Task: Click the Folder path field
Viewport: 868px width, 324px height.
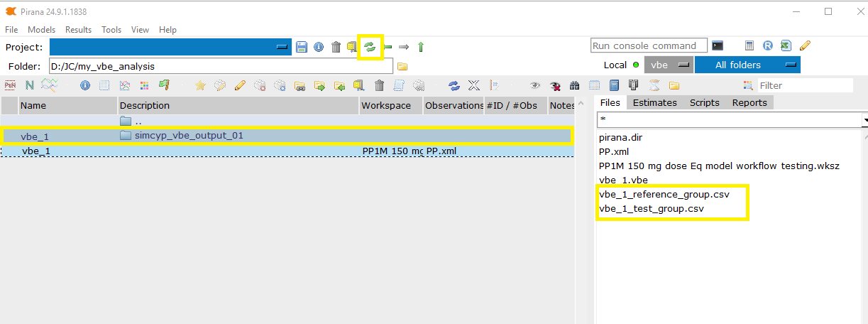Action: coord(221,66)
